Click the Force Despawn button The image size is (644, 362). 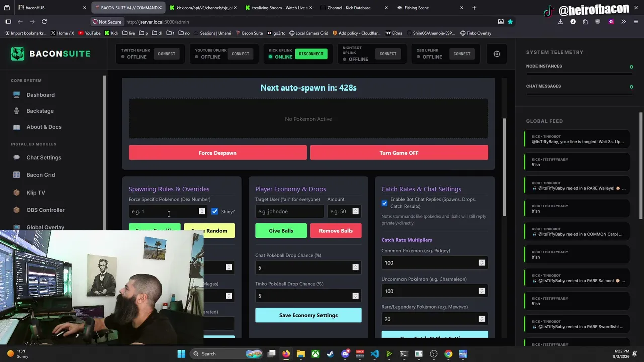click(218, 153)
